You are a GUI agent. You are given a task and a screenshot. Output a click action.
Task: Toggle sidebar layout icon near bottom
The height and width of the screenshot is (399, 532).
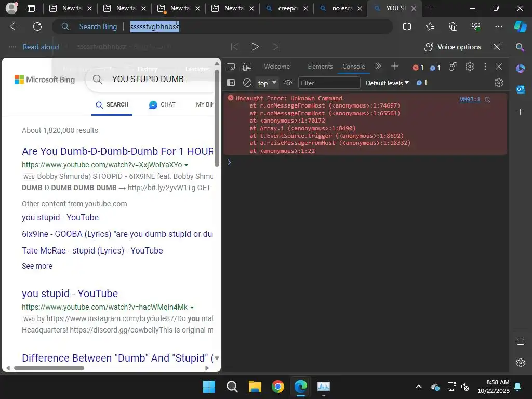point(520,342)
